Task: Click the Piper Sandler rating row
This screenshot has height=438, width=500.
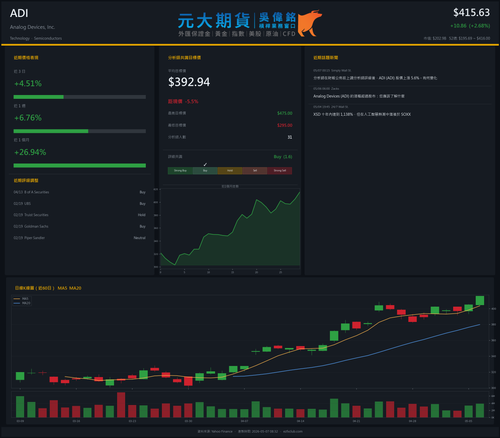Action: point(80,238)
